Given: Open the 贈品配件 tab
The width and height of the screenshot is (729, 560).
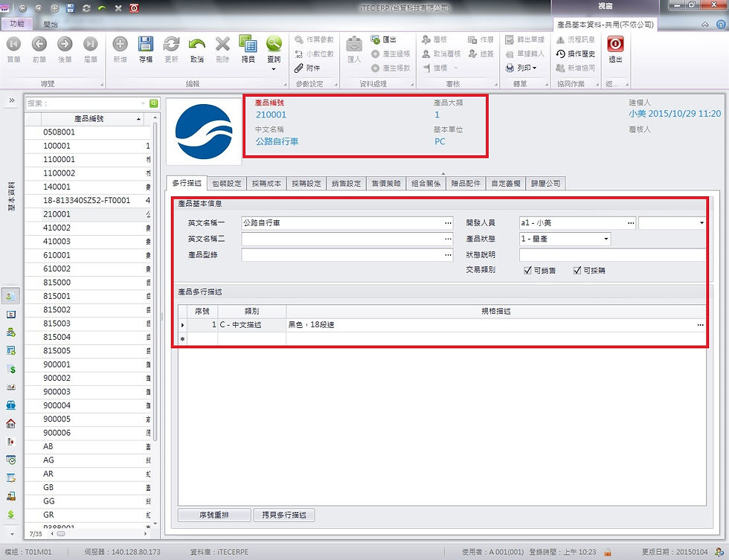Looking at the screenshot, I should (x=466, y=184).
